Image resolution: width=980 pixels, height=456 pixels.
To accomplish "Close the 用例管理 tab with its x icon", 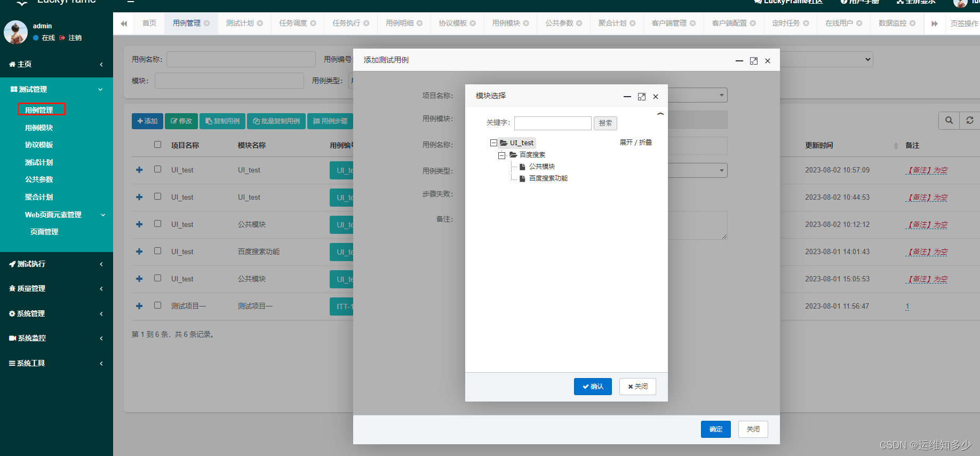I will [206, 23].
